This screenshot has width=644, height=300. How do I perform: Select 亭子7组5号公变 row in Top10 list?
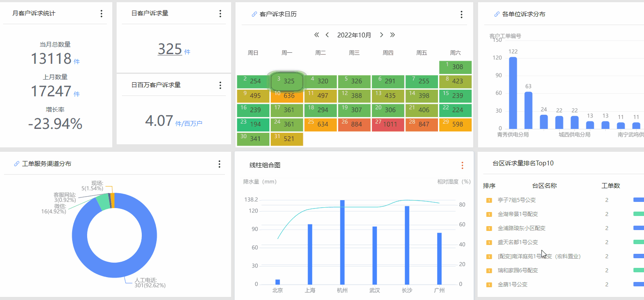click(516, 200)
